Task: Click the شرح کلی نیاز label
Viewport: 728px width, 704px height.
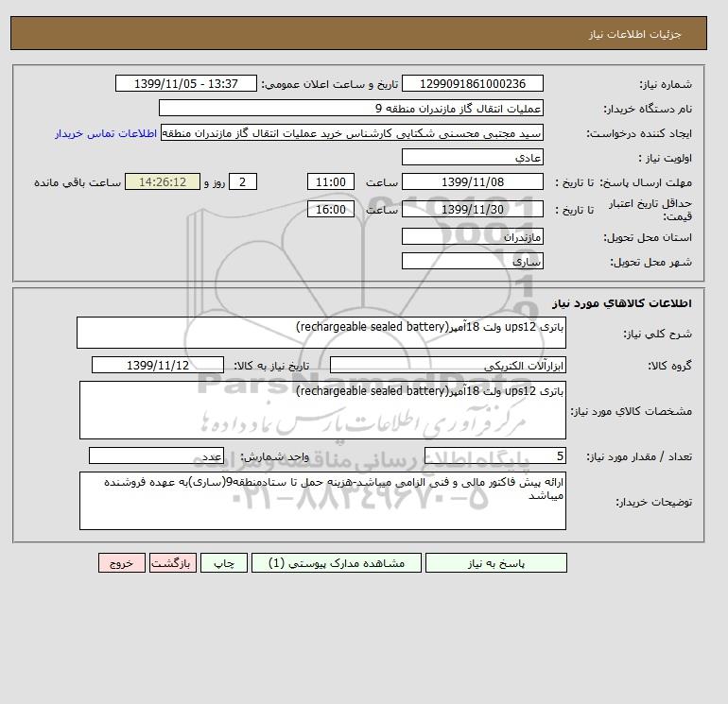Action: [x=657, y=334]
